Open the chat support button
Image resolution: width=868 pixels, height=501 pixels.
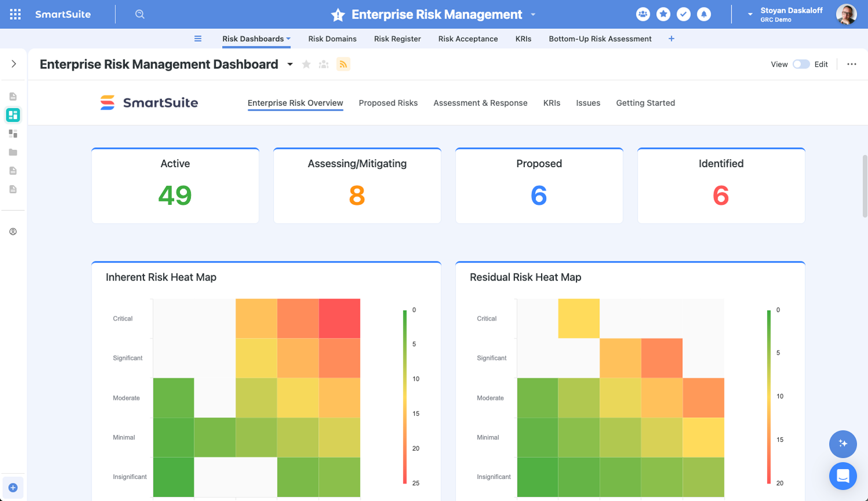coord(843,476)
